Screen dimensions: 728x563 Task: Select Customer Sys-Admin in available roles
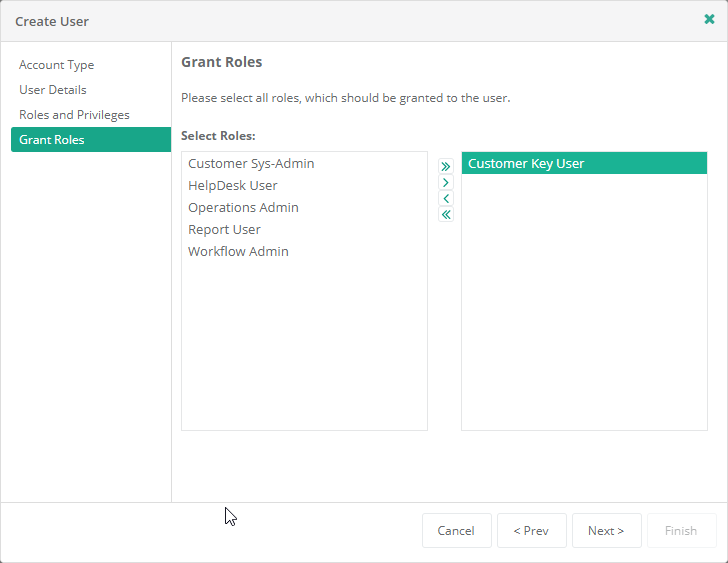point(251,164)
